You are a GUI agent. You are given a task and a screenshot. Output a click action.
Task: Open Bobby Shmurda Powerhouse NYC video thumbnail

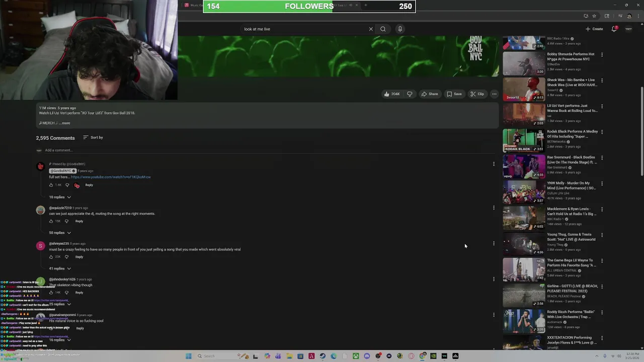524,63
